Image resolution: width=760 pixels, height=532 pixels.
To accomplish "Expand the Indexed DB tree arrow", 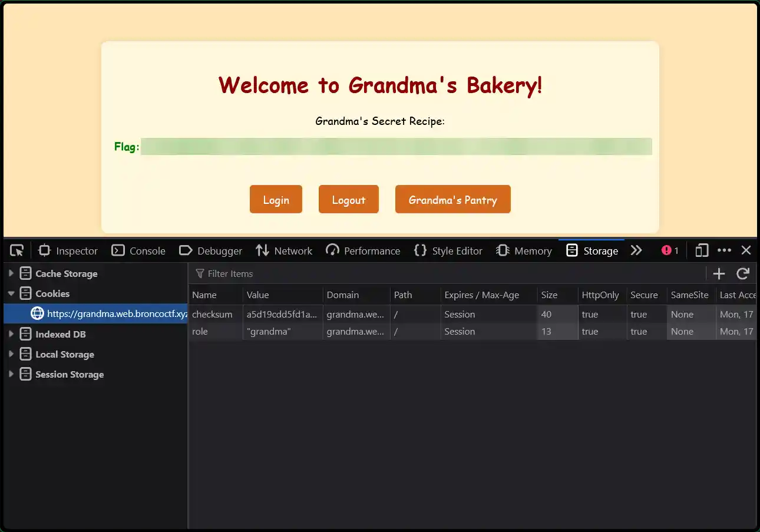I will point(11,334).
